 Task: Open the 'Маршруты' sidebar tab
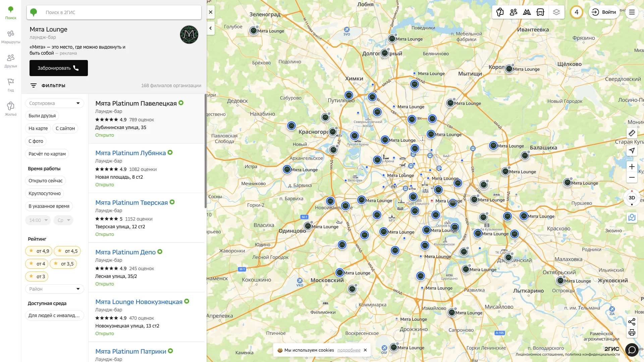[x=11, y=37]
